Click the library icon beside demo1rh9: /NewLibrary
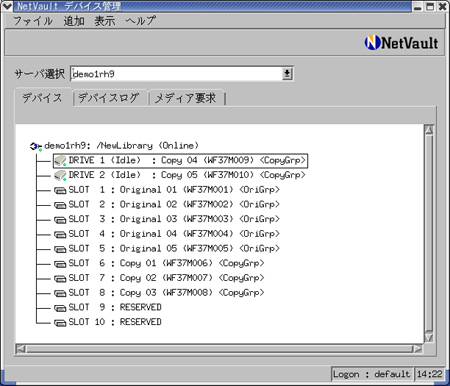450x386 pixels. pyautogui.click(x=36, y=146)
